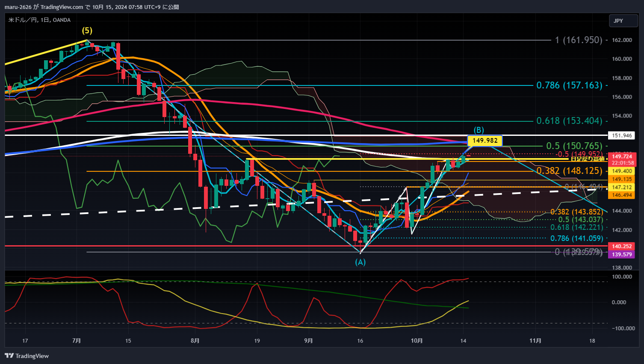Click the maru-2626 publisher header text
This screenshot has height=364, width=644.
(x=18, y=7)
